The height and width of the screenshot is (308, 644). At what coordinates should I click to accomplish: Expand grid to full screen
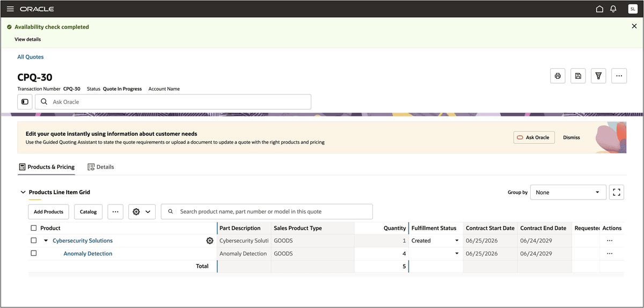(617, 192)
